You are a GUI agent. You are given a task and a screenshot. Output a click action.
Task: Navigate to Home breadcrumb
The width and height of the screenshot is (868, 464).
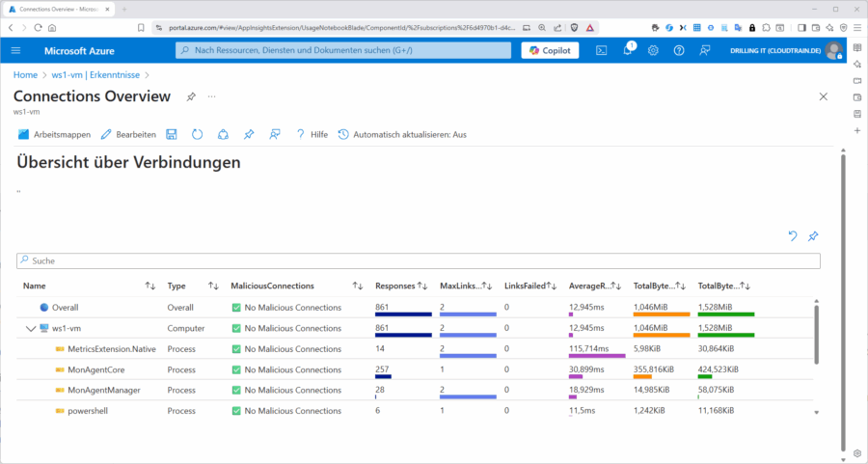25,74
